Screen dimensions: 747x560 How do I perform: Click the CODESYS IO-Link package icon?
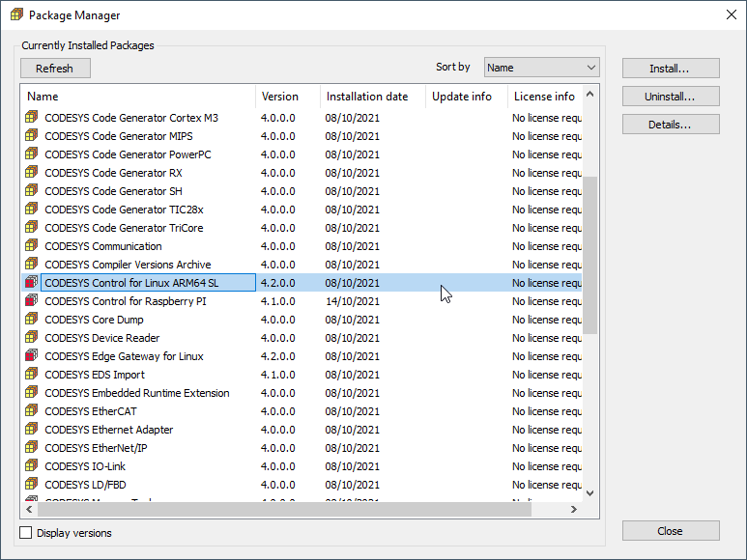(x=32, y=466)
